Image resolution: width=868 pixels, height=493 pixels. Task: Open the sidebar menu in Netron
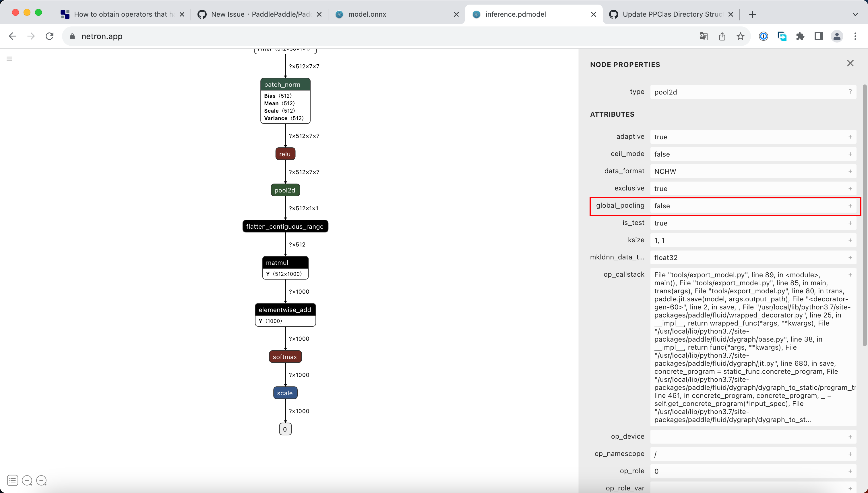[9, 59]
